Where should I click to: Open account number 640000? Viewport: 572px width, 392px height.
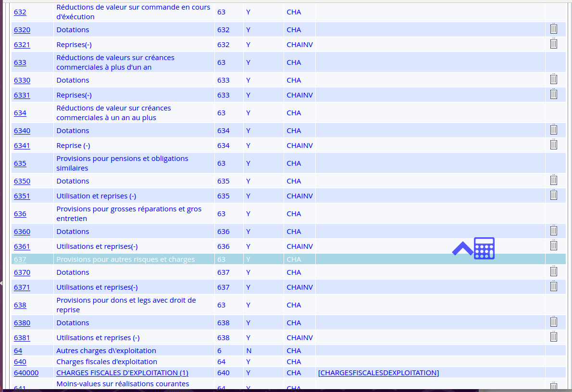[26, 373]
